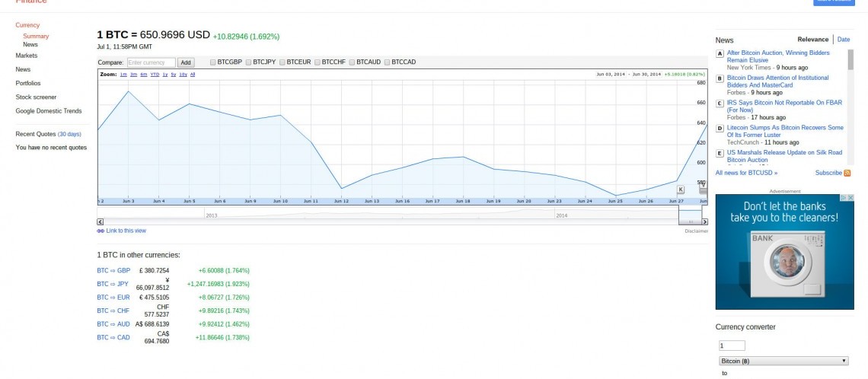
Task: Open Google Domestic Trends
Action: click(49, 110)
